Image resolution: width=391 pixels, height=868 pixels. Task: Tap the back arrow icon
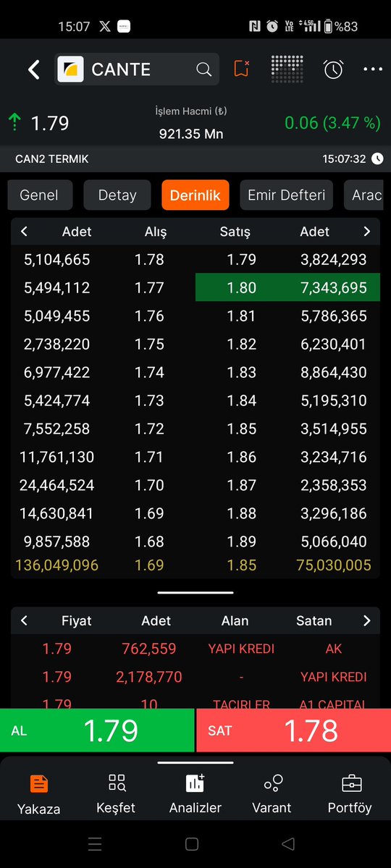coord(34,69)
